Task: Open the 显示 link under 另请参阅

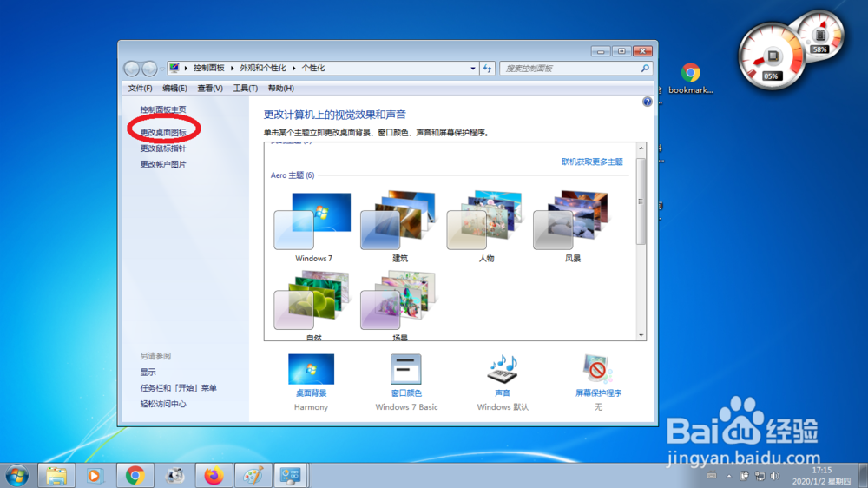Action: (x=148, y=372)
